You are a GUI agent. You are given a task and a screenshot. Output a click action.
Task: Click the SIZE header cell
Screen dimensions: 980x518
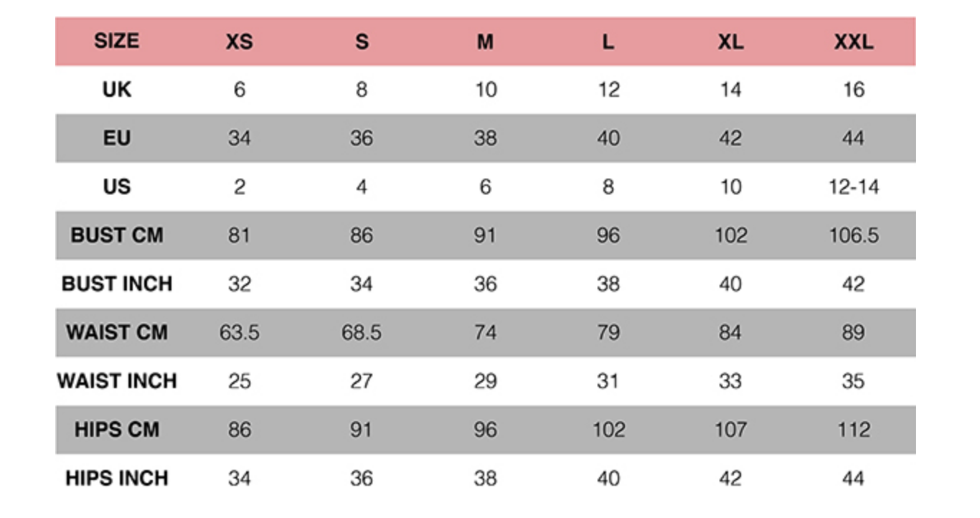(116, 41)
